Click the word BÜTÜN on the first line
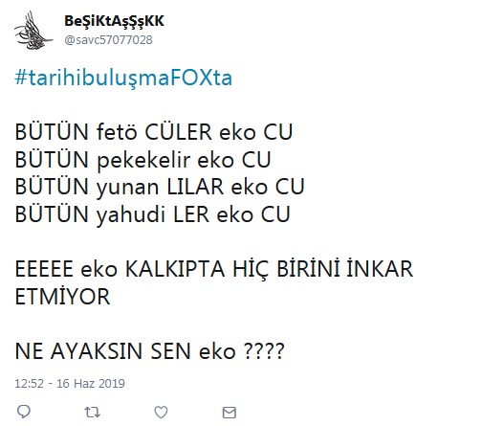The image size is (504, 426). pyautogui.click(x=52, y=131)
